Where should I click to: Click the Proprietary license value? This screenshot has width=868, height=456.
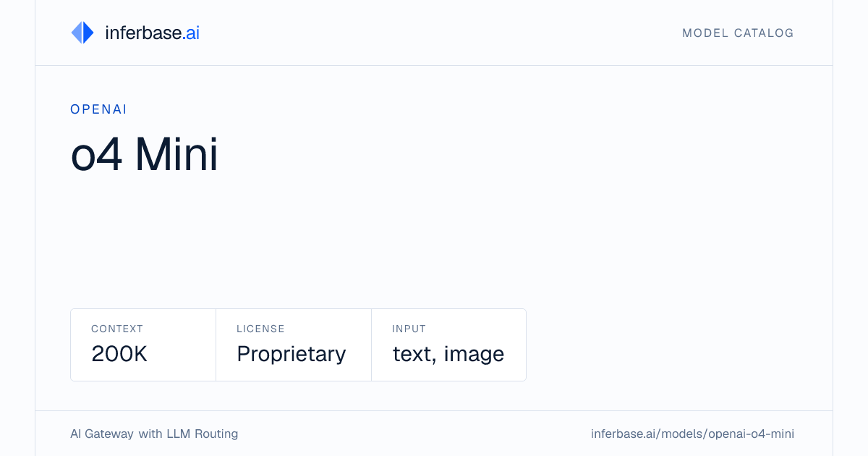coord(292,354)
